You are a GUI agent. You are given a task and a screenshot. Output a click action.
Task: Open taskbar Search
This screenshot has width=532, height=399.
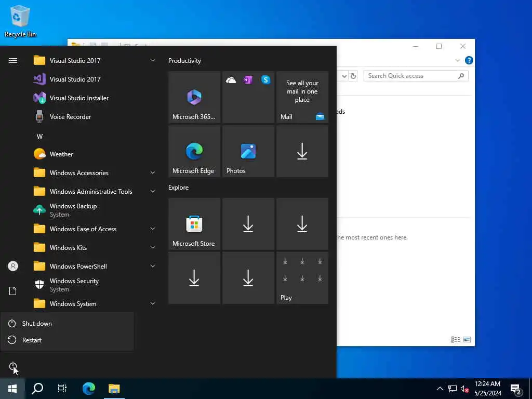point(37,389)
